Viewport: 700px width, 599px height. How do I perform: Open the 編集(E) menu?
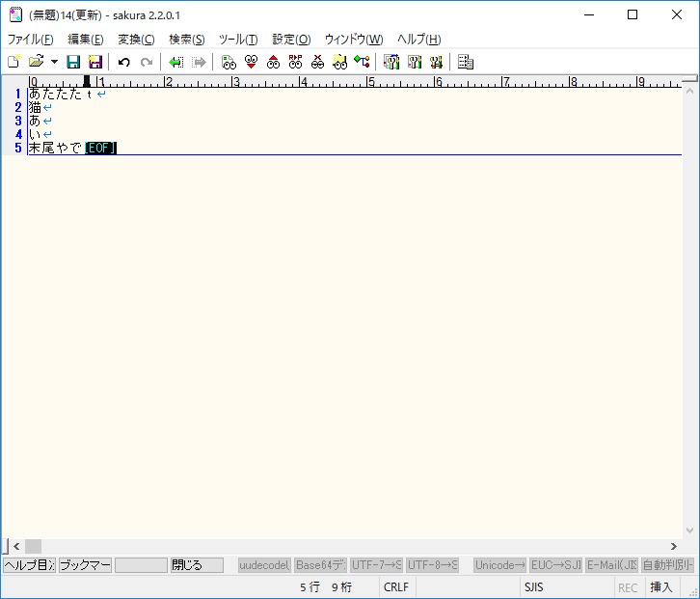pos(86,40)
